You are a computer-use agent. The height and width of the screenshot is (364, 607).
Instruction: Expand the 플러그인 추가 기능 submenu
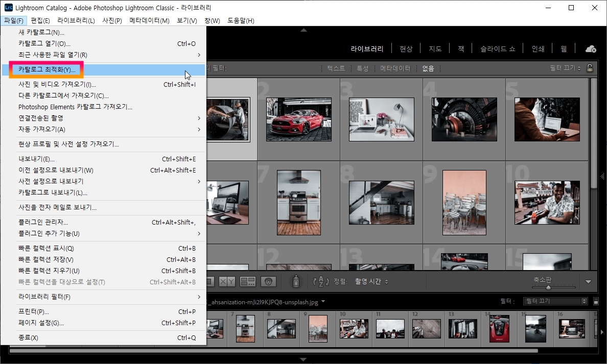(x=103, y=234)
